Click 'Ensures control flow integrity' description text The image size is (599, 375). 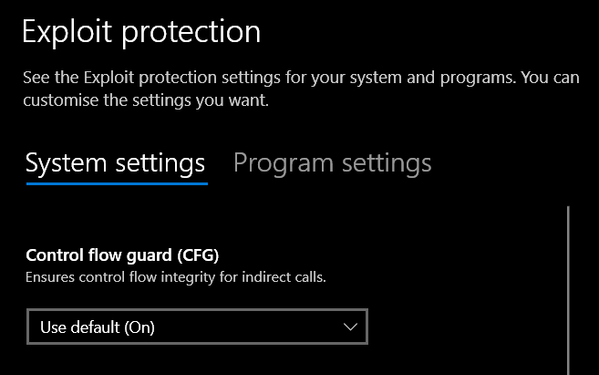pyautogui.click(x=176, y=277)
